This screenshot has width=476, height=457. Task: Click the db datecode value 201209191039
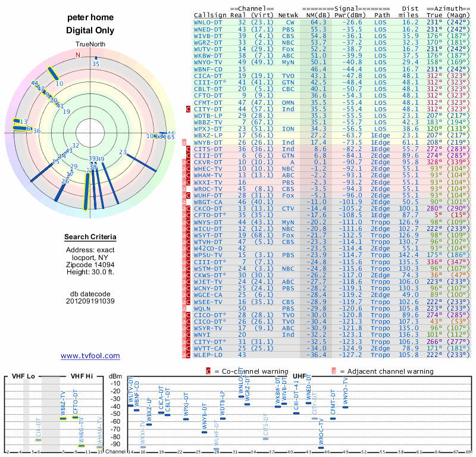point(90,301)
